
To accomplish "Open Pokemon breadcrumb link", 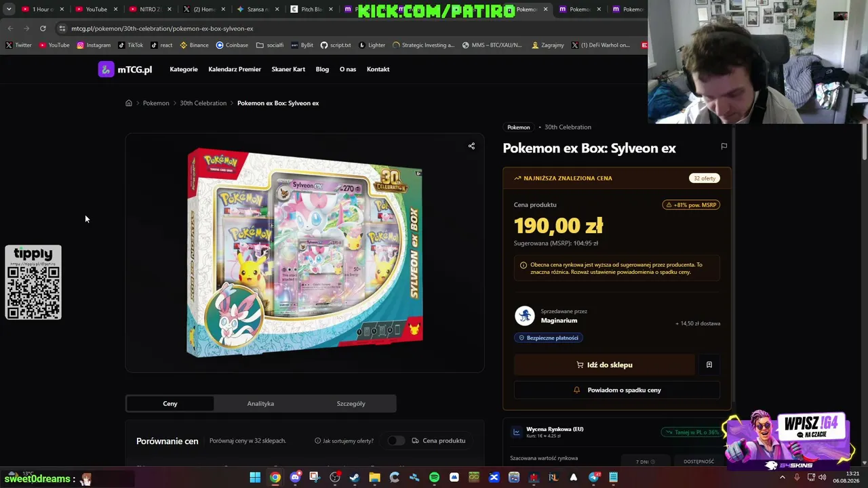I will (x=156, y=103).
